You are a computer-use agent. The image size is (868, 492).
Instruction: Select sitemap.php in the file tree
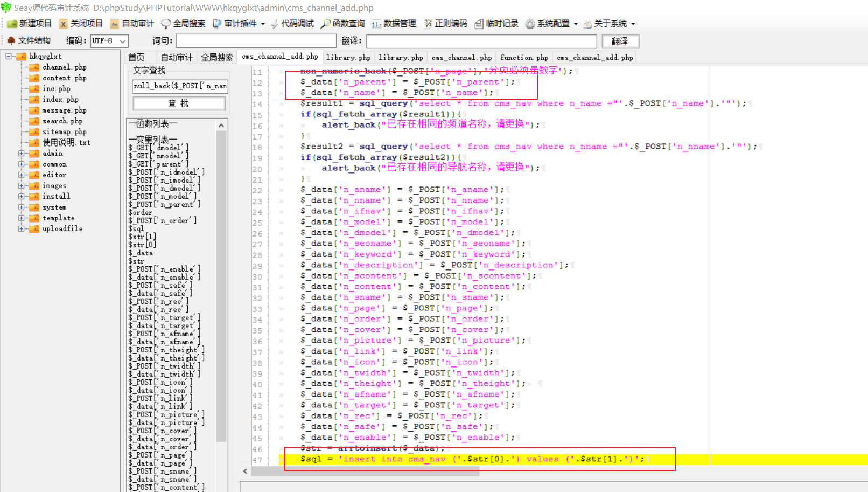click(64, 131)
